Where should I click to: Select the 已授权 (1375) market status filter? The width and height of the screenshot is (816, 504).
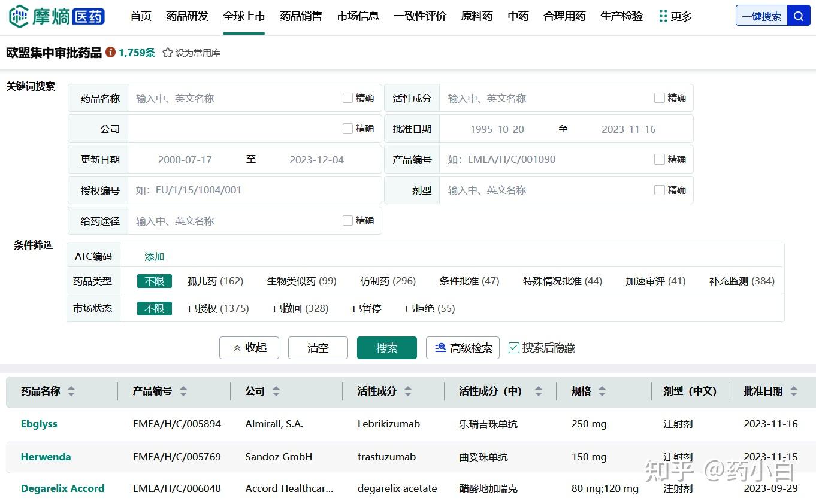[218, 308]
